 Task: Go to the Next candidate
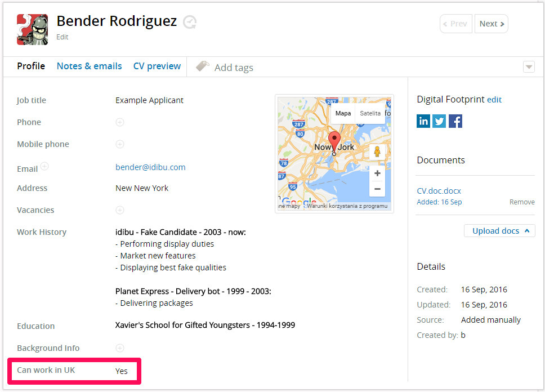tap(492, 24)
